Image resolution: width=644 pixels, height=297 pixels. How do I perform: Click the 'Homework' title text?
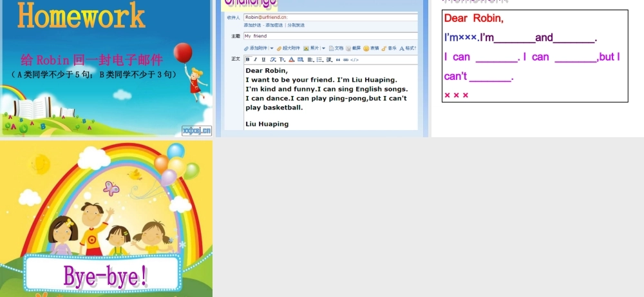[81, 15]
